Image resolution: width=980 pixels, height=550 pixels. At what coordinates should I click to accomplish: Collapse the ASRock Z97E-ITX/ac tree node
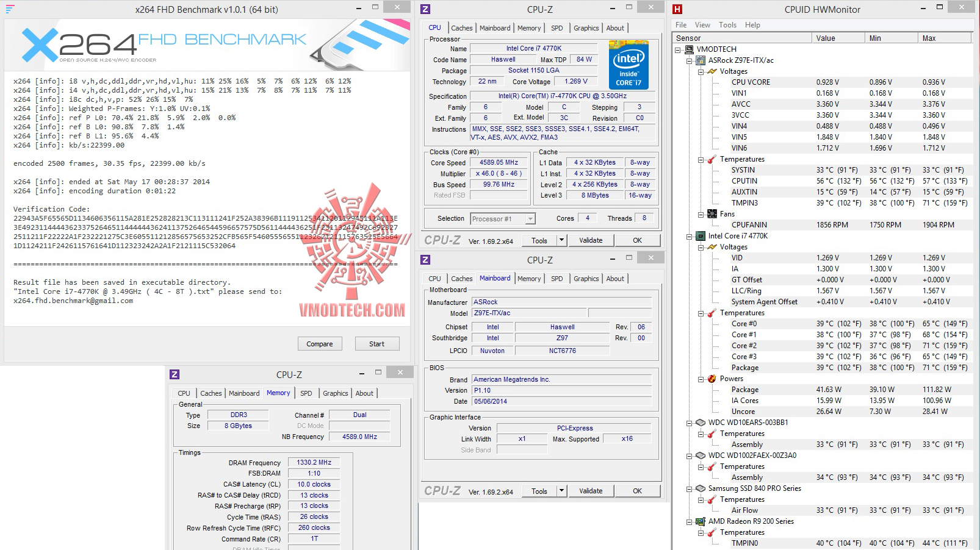(x=690, y=60)
